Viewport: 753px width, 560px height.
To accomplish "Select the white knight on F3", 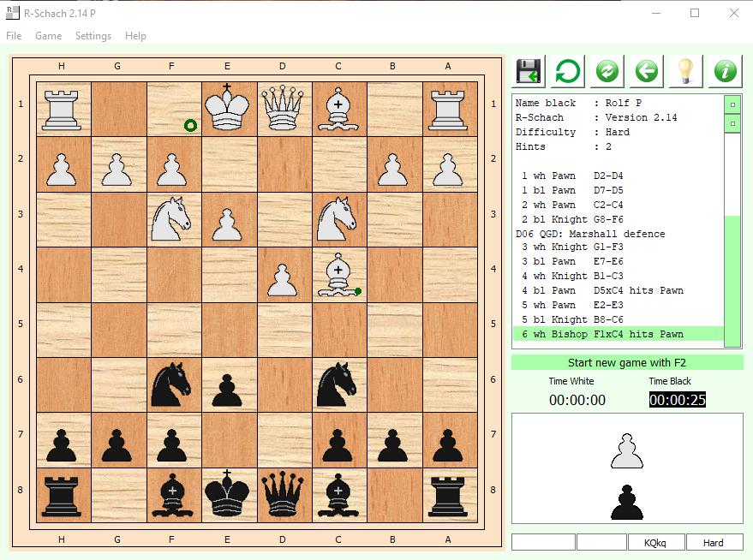I will point(173,220).
